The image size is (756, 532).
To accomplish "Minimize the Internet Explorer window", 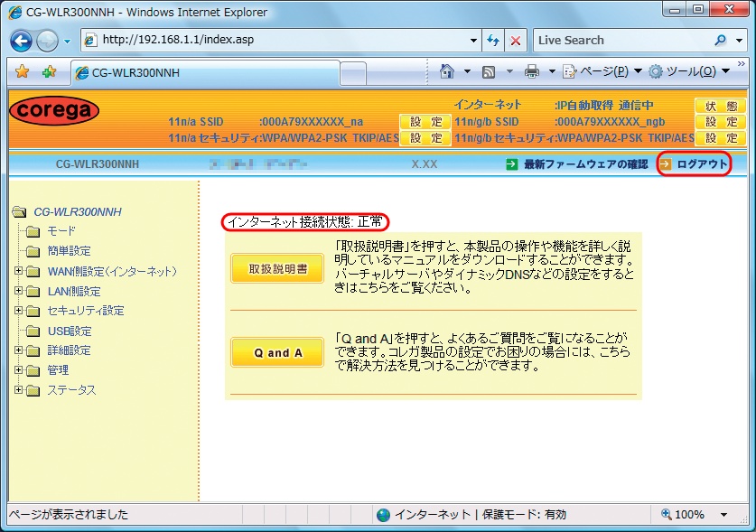I will click(x=675, y=10).
